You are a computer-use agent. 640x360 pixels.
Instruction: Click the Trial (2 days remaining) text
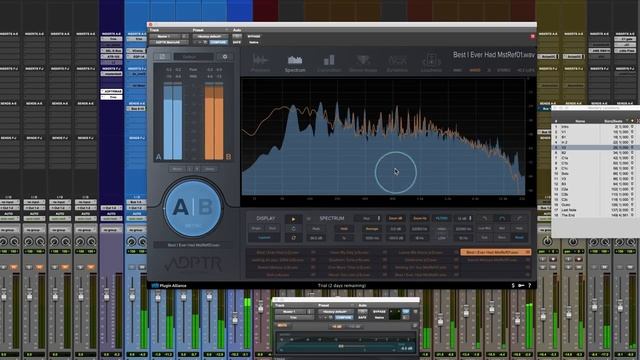(342, 286)
